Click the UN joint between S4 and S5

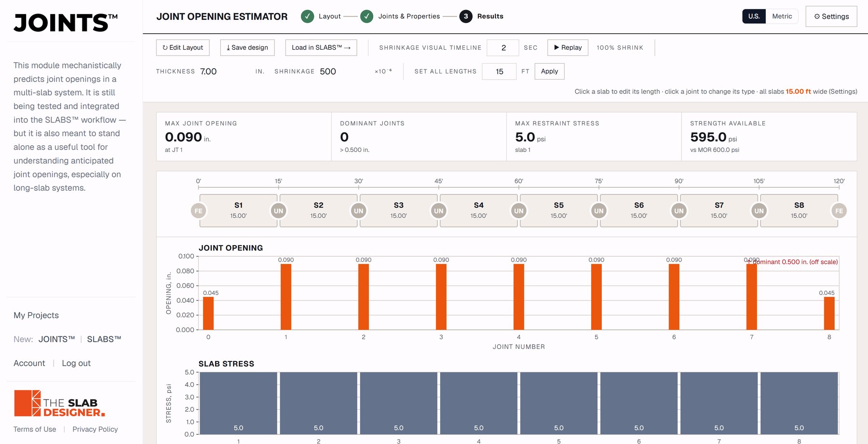518,211
